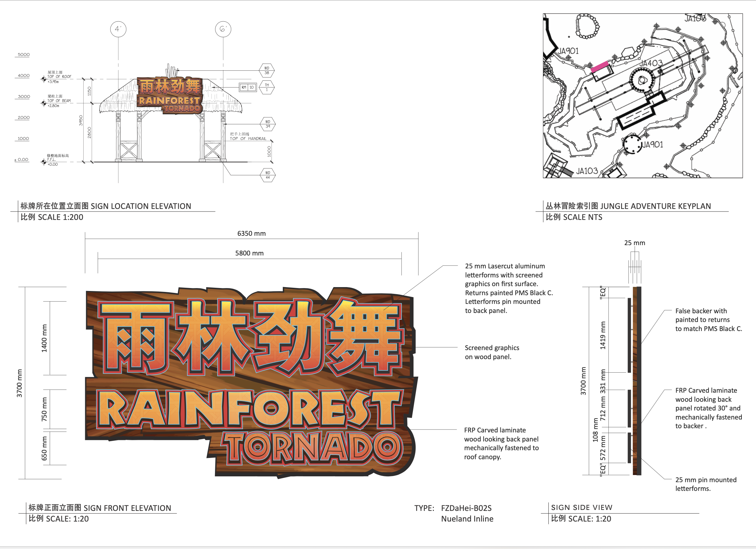Click the "331 mm" side view dimension
756x549 pixels.
pyautogui.click(x=603, y=381)
